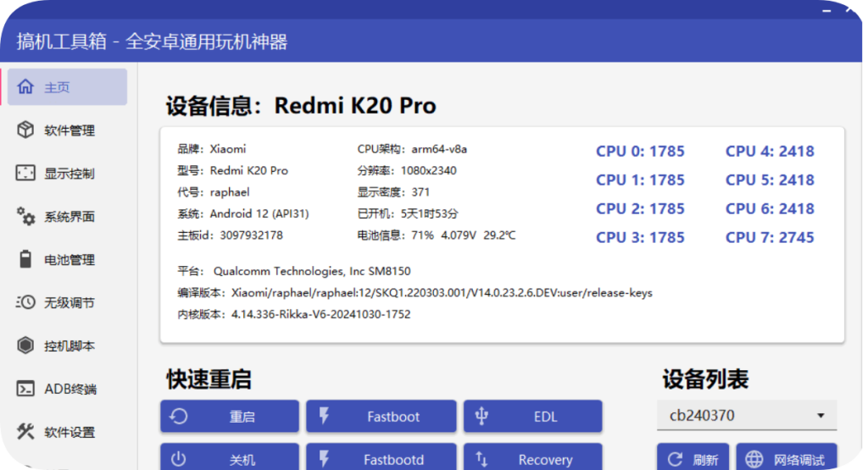Reboot into Recovery mode
This screenshot has height=470, width=868.
point(532,456)
